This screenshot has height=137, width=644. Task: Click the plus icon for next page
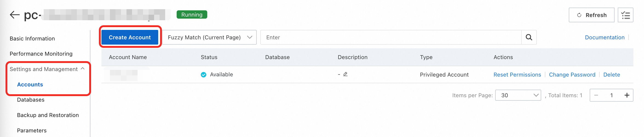click(627, 95)
